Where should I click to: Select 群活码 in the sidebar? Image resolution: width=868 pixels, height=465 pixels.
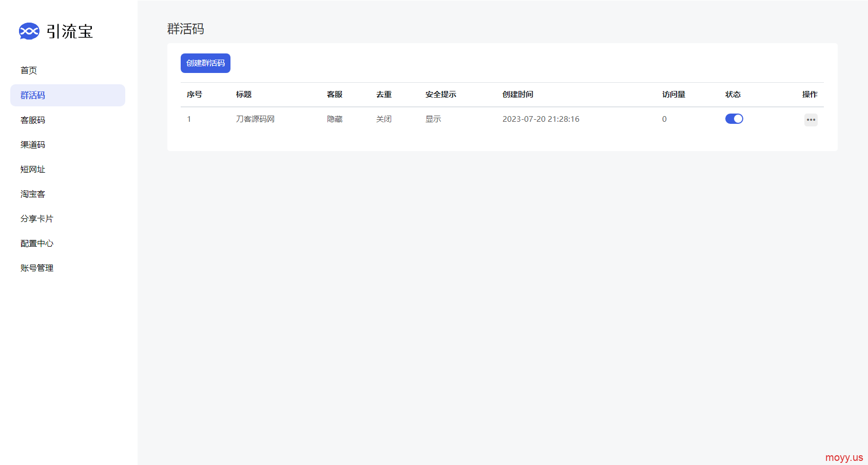click(68, 95)
